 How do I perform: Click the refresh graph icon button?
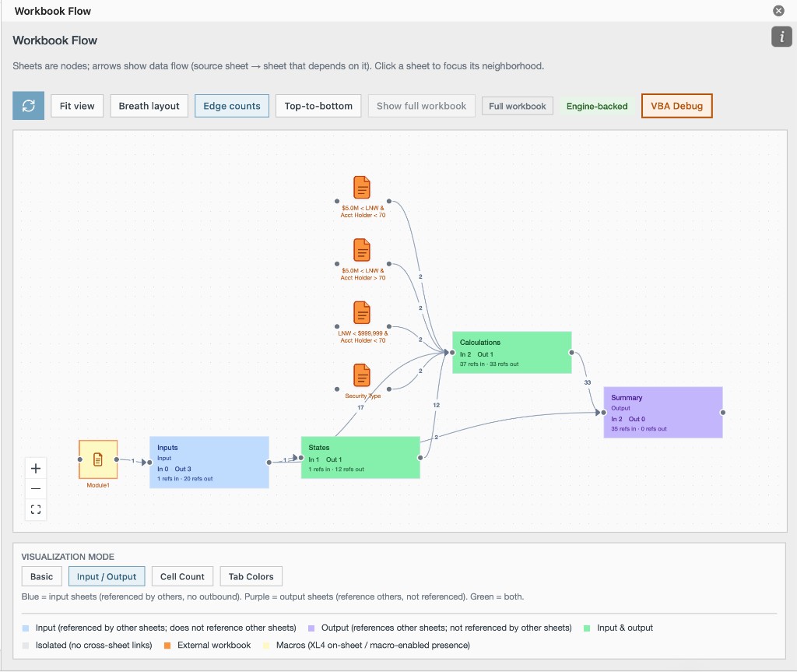pos(29,106)
